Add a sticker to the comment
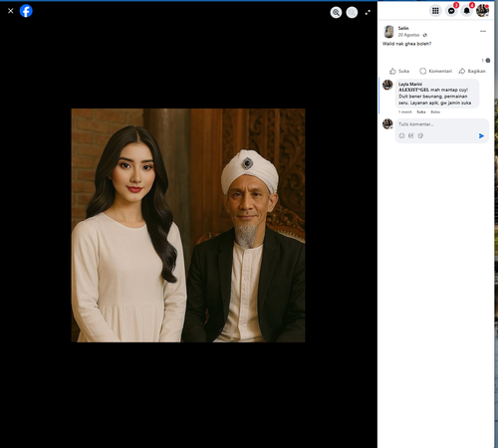 coord(420,135)
